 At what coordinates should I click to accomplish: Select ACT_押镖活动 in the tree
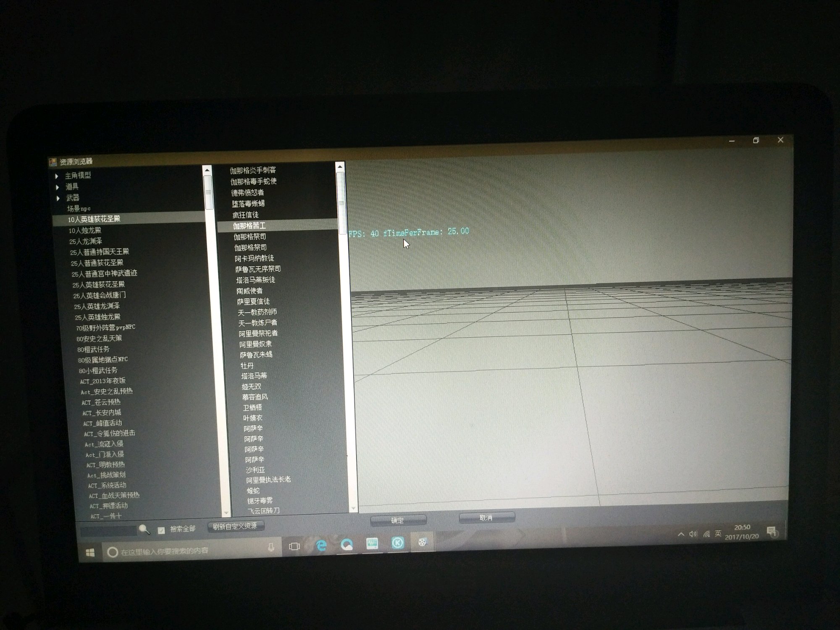tap(109, 506)
